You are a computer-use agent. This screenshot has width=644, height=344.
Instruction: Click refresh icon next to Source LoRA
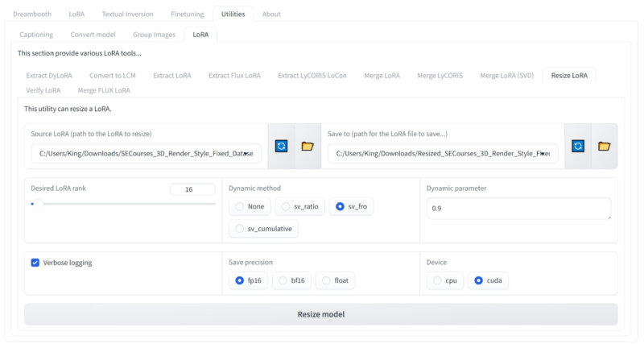[281, 146]
